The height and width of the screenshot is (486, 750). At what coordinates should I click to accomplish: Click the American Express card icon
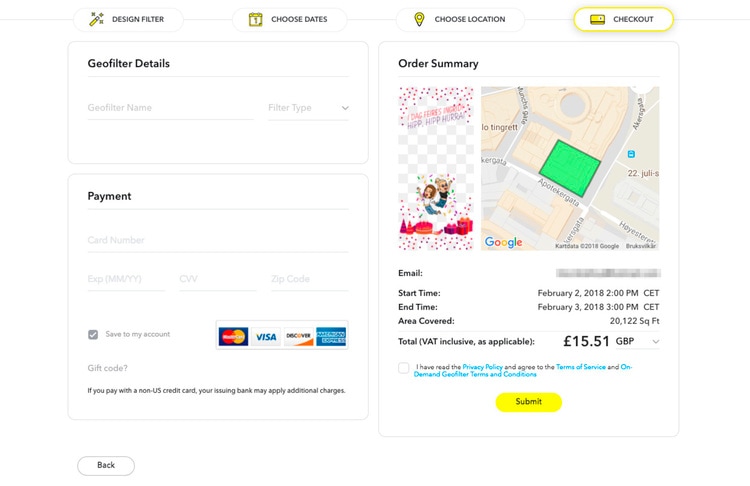330,336
